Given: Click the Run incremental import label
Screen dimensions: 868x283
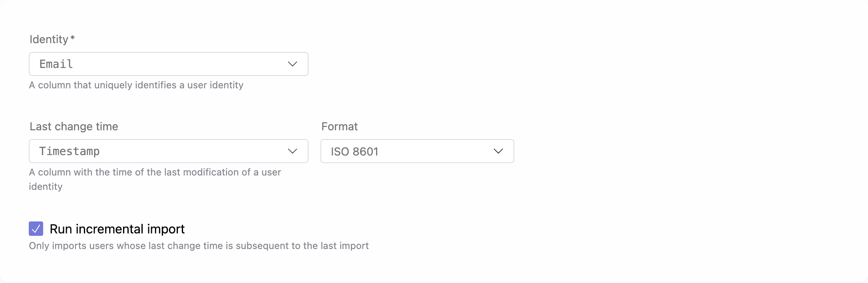Looking at the screenshot, I should 117,229.
